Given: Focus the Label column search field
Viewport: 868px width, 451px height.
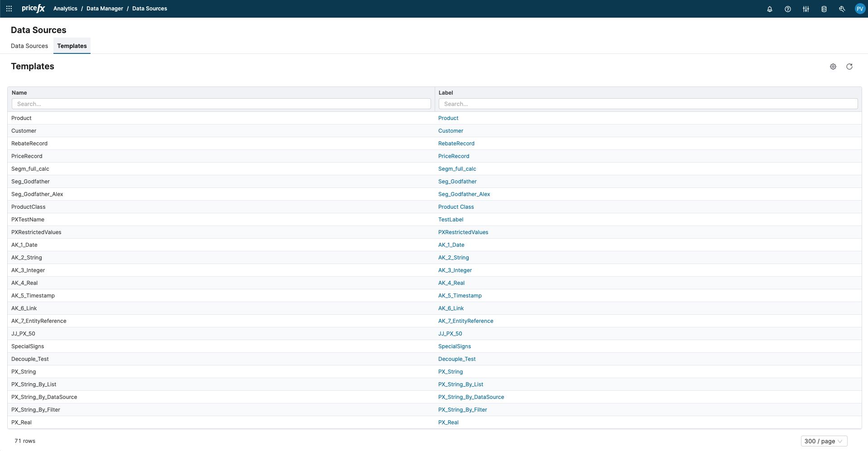Looking at the screenshot, I should 648,104.
